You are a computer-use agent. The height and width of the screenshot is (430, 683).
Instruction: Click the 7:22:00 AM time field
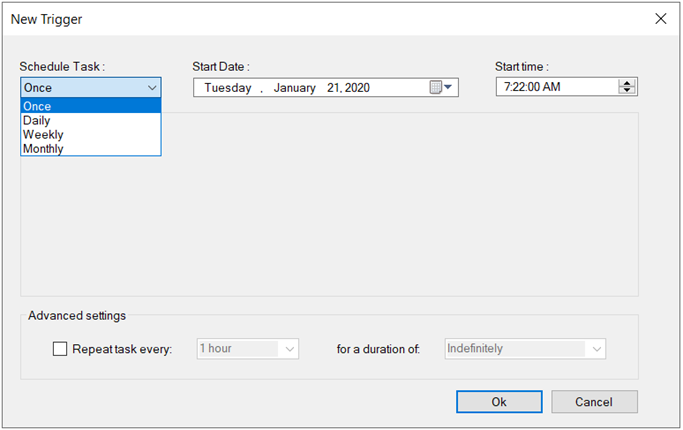(558, 87)
